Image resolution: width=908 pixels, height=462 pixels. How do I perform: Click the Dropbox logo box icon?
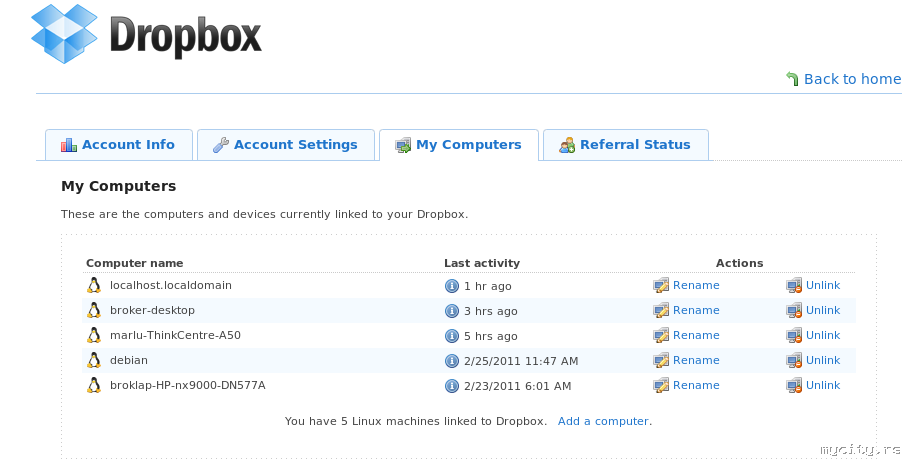[64, 32]
